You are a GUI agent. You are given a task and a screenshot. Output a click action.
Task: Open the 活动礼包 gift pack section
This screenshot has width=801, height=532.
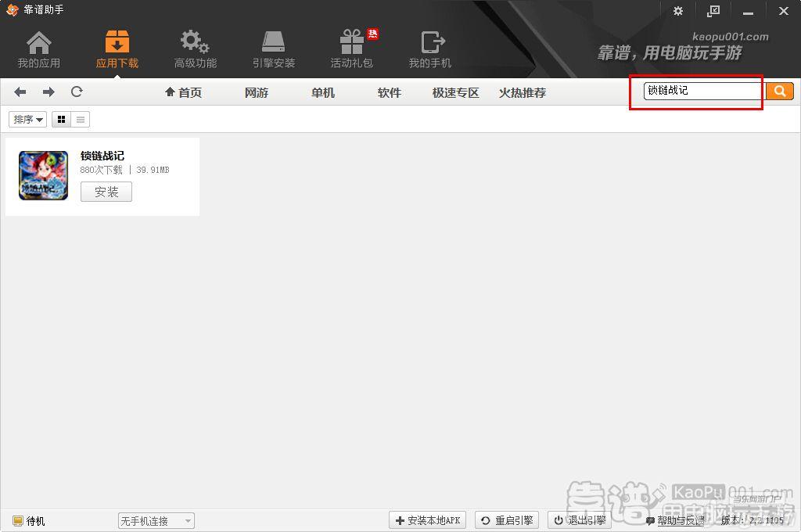pyautogui.click(x=352, y=50)
